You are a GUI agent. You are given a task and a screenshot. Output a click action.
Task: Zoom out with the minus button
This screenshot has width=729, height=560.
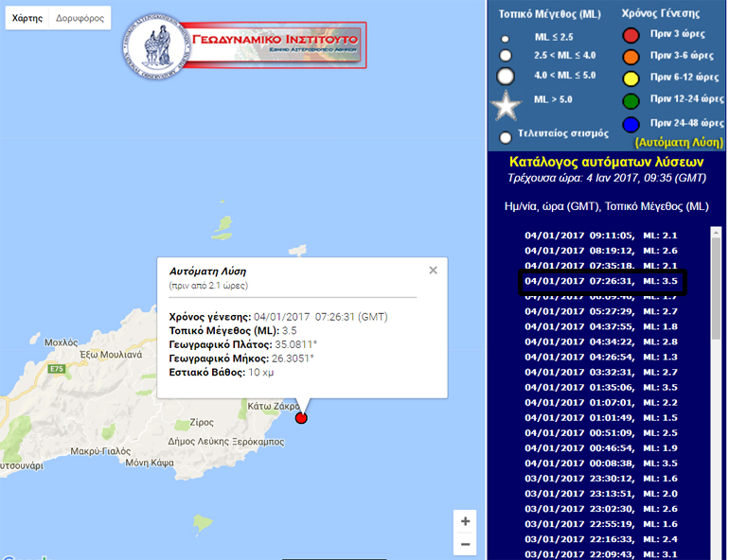pyautogui.click(x=464, y=545)
